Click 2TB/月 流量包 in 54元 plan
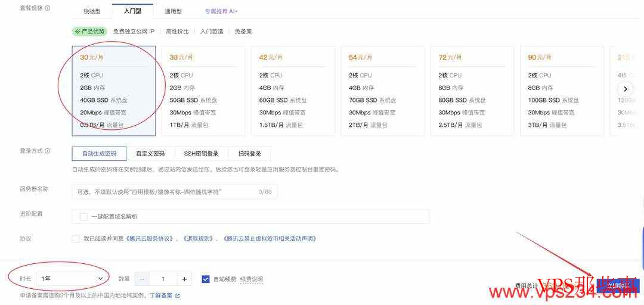This screenshot has width=644, height=305. pos(368,125)
